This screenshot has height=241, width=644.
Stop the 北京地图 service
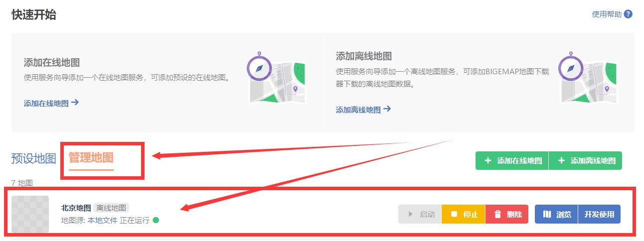(x=464, y=214)
